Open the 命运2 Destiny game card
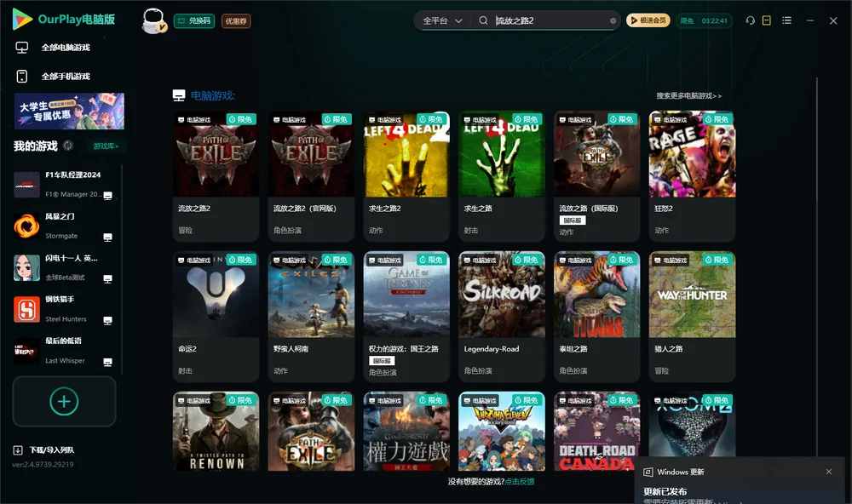 click(x=216, y=317)
